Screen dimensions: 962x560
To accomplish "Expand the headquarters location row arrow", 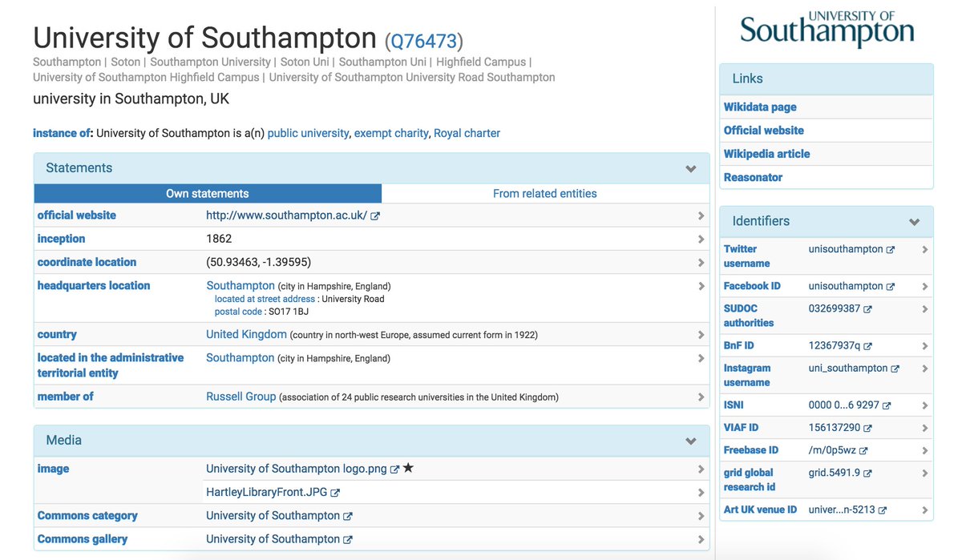I will click(x=701, y=285).
